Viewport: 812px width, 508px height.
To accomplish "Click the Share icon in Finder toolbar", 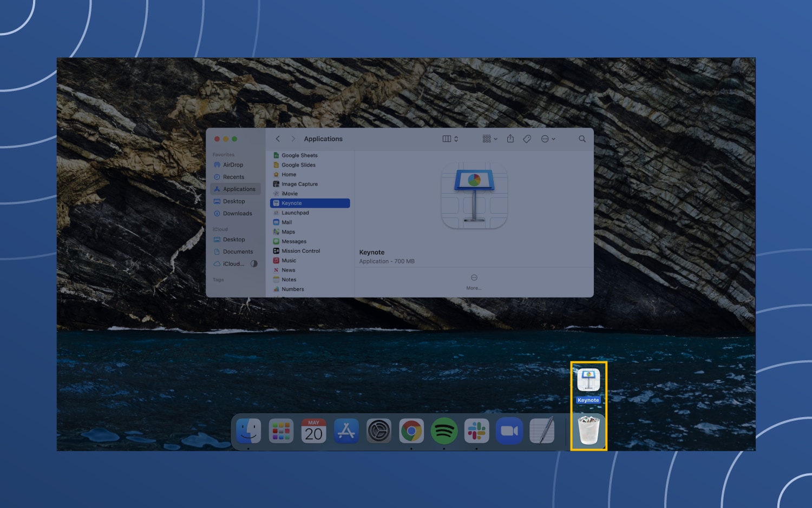I will [x=510, y=138].
